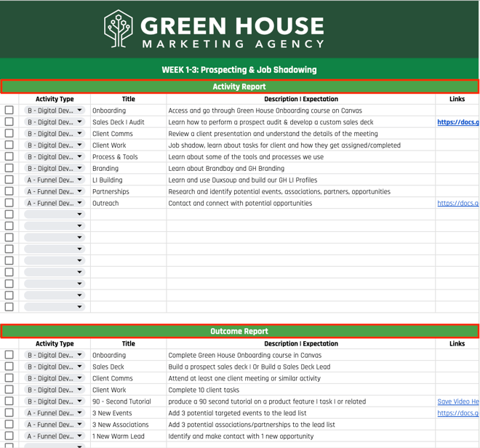Open the Activity Type dropdown for Partnerships

[79, 192]
